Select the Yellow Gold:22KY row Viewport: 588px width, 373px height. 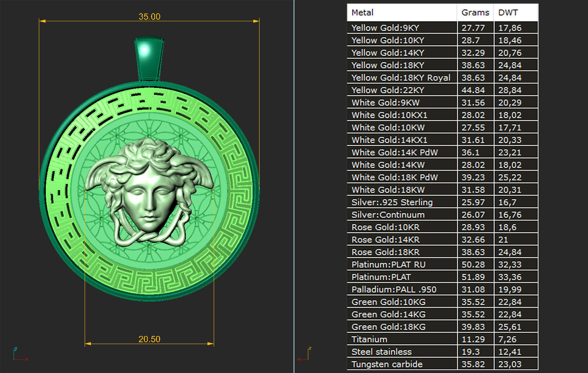442,90
